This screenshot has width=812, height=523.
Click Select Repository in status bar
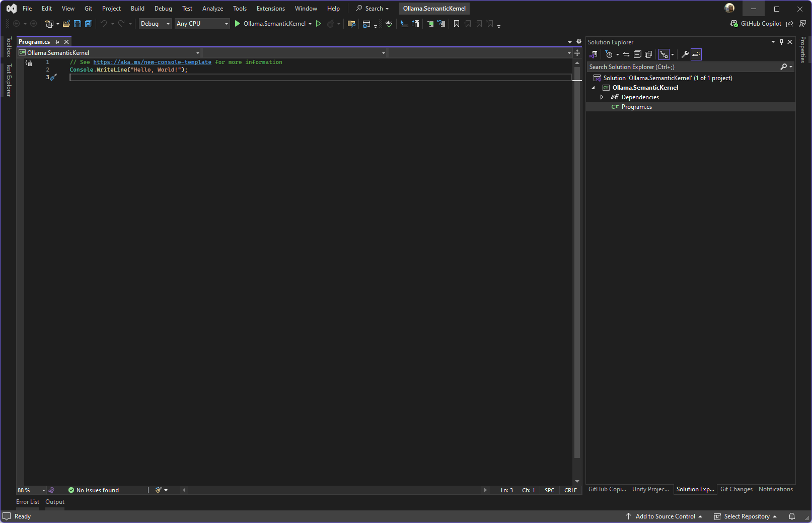tap(746, 516)
